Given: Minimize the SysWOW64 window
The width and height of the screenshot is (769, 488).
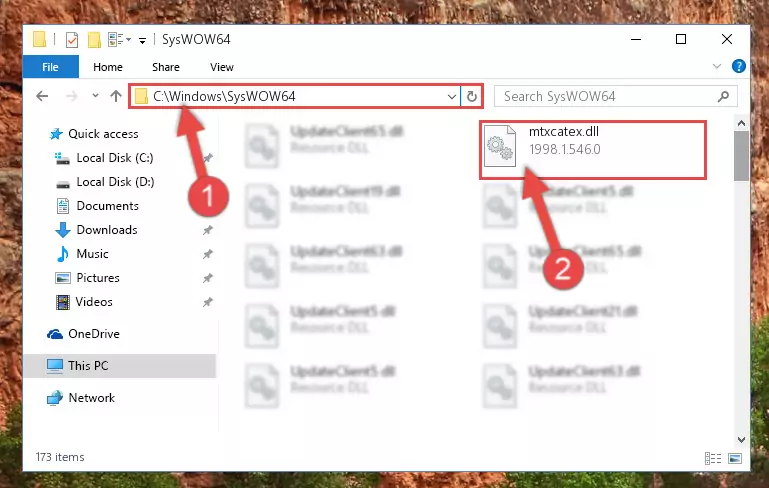Looking at the screenshot, I should click(x=636, y=39).
